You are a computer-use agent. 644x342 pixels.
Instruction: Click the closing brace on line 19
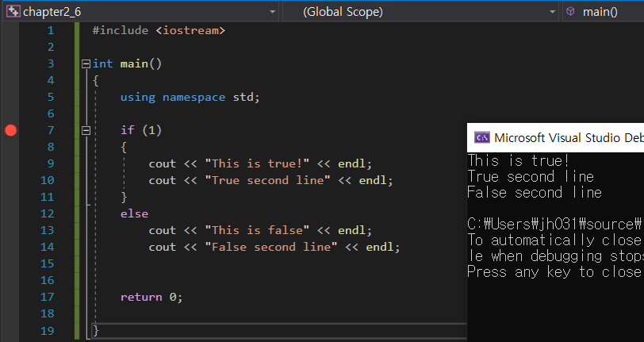pyautogui.click(x=96, y=330)
